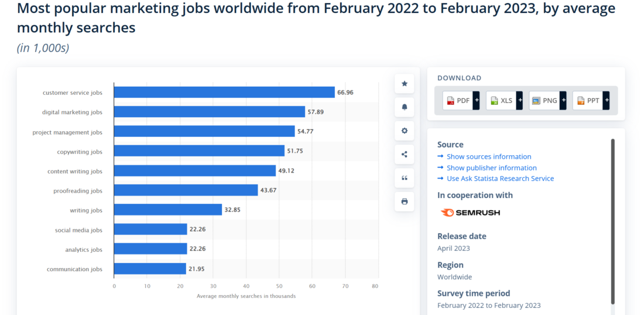
Task: Download the chart as PNG
Action: pos(544,101)
